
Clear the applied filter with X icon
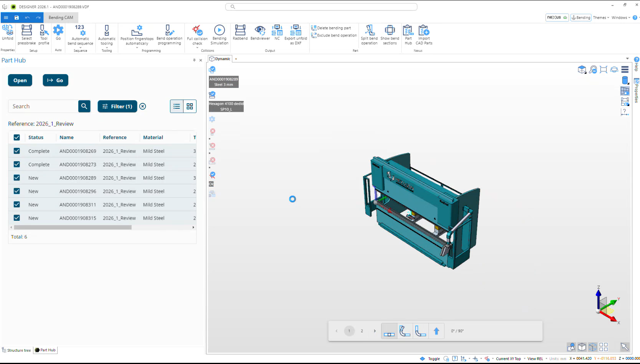142,106
